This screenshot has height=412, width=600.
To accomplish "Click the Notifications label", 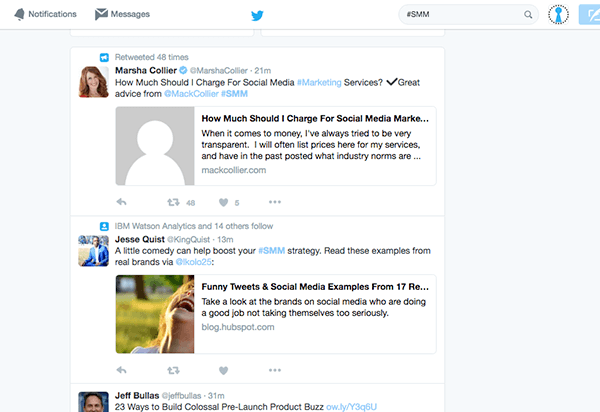I will pos(52,14).
